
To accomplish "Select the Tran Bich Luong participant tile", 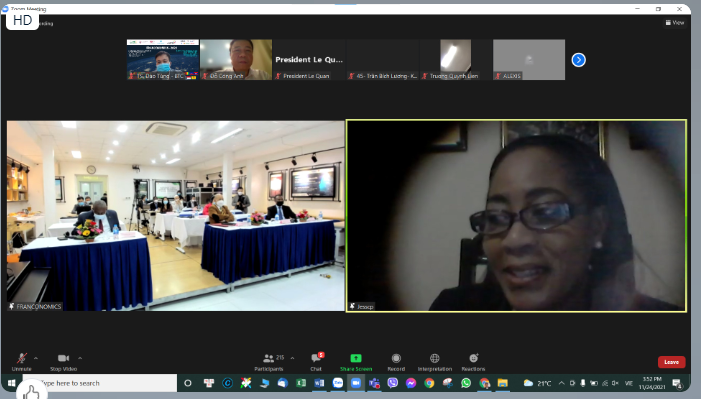I will (x=383, y=59).
